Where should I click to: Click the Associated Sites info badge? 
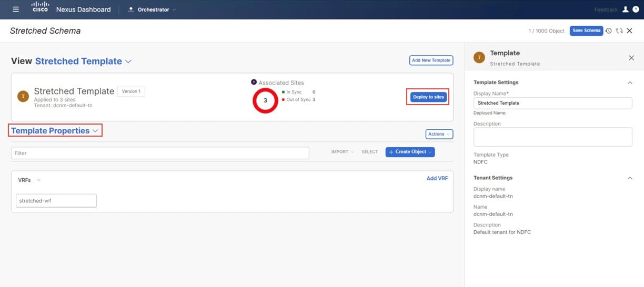point(254,82)
